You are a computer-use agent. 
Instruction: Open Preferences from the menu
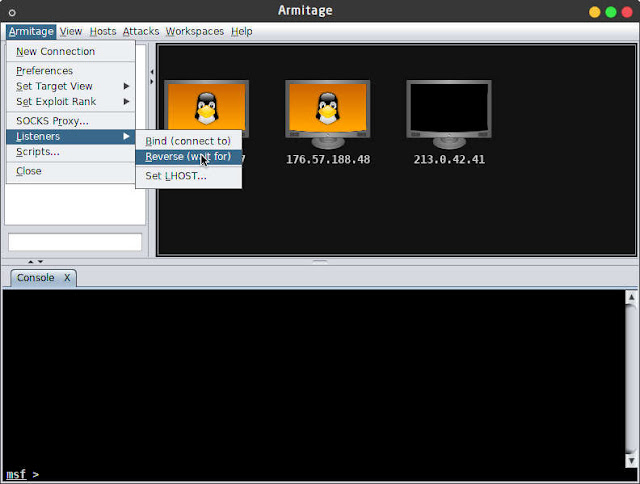(x=71, y=71)
